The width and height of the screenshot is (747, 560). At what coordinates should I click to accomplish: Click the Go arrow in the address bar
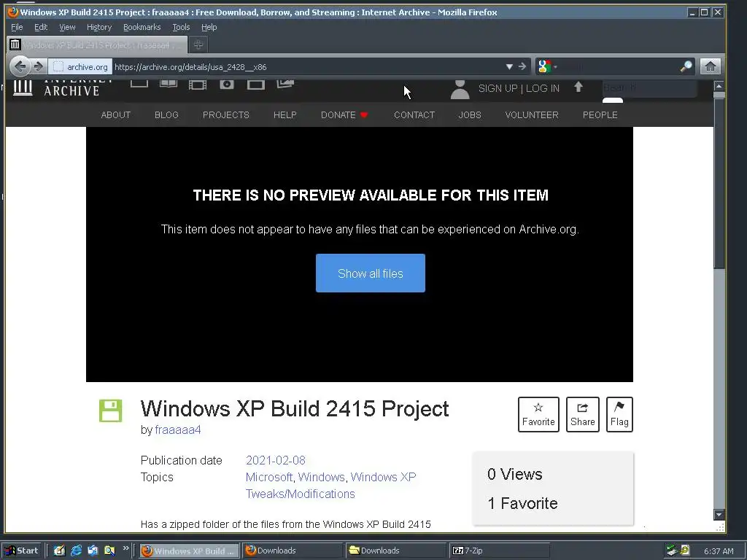(x=522, y=66)
